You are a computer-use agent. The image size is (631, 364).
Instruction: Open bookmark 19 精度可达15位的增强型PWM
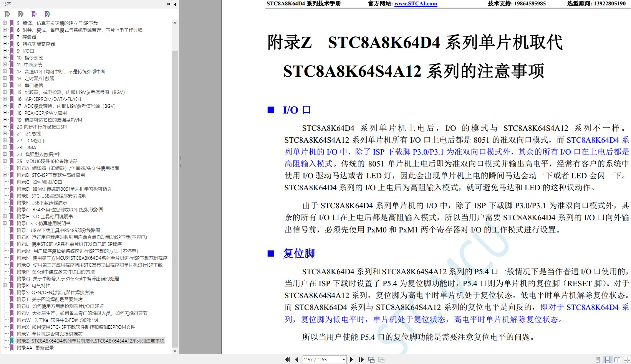(50, 120)
